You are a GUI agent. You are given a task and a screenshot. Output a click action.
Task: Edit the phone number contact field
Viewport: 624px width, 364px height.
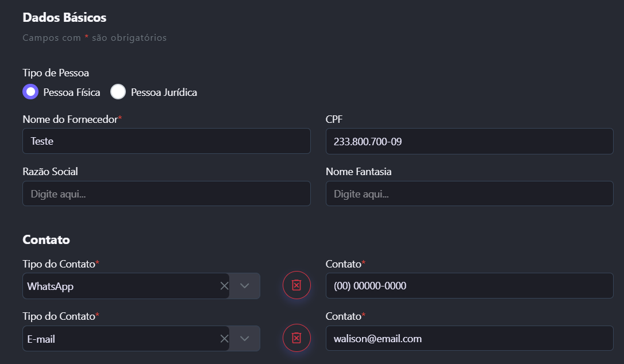[469, 286]
